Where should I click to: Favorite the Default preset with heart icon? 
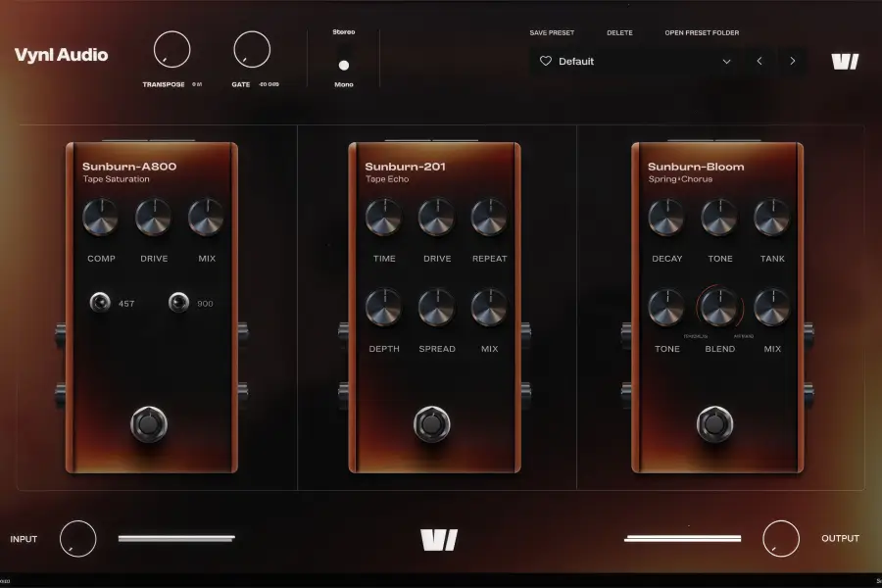546,61
